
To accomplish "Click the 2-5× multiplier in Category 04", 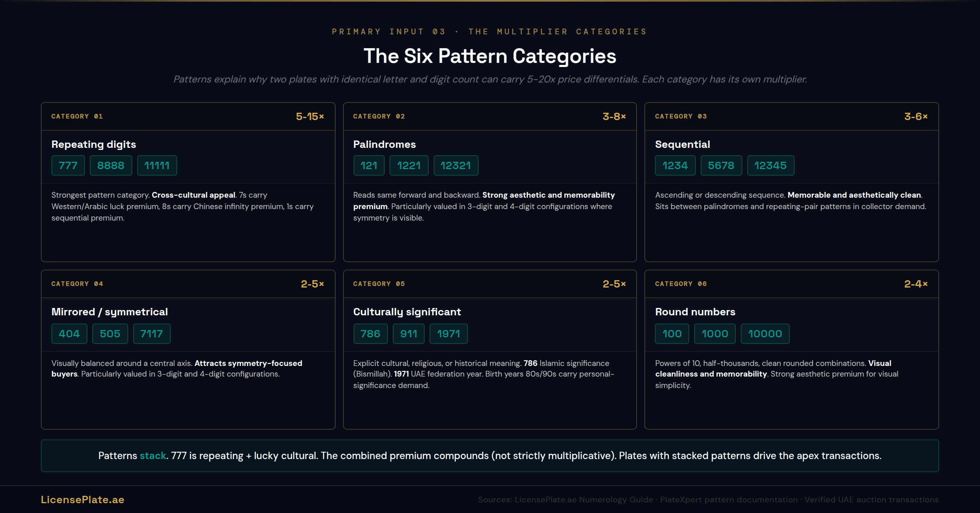I will [312, 284].
